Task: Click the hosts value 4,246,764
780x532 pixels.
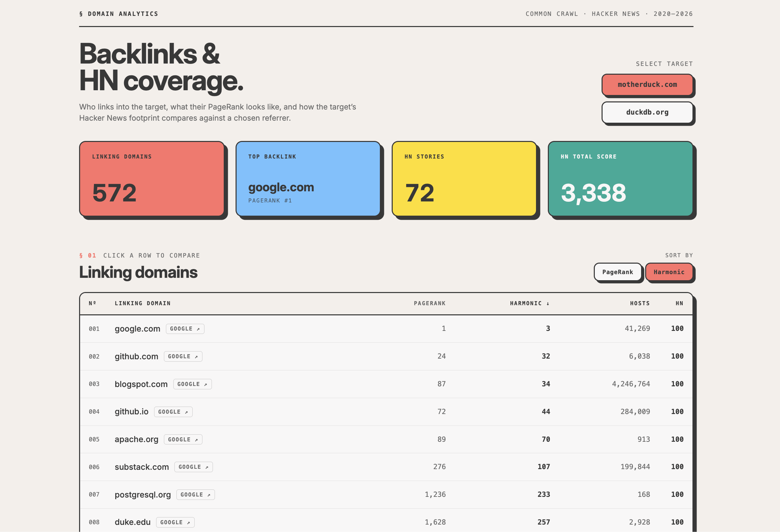Action: pos(631,384)
